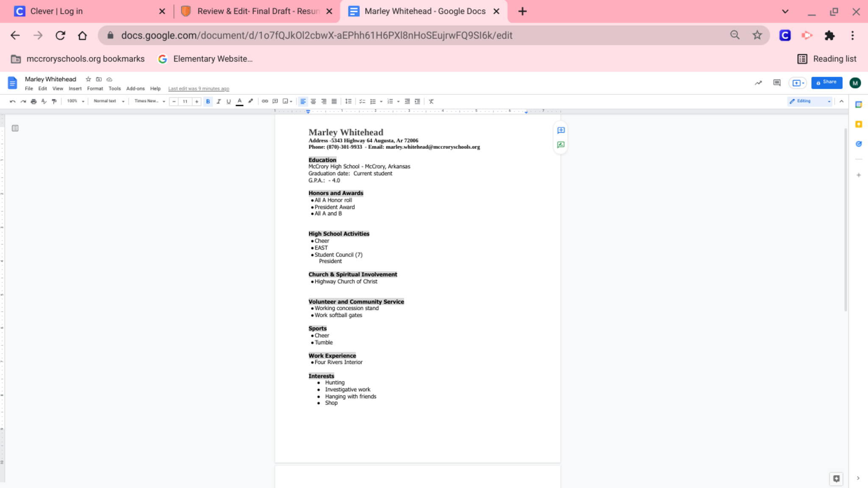Click the print icon in toolbar
This screenshot has height=488, width=868.
[x=33, y=101]
